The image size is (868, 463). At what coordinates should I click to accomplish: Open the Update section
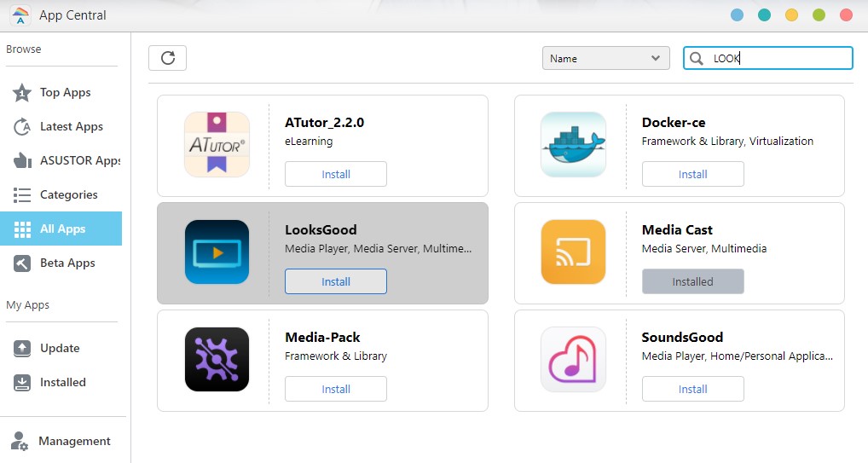click(61, 349)
